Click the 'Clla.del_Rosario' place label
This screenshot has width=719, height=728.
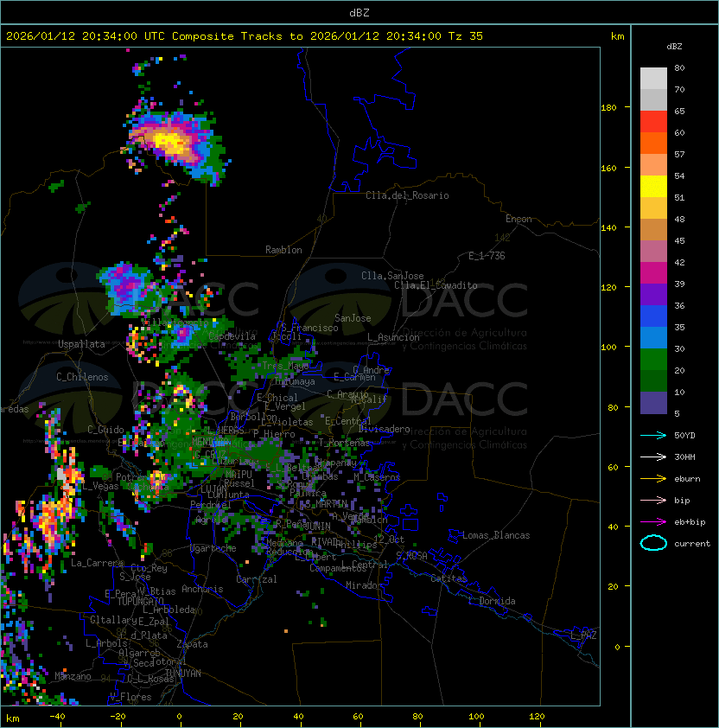click(407, 195)
